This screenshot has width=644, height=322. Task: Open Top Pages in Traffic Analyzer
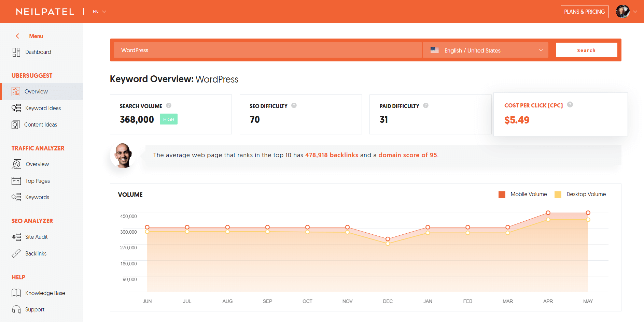coord(38,181)
